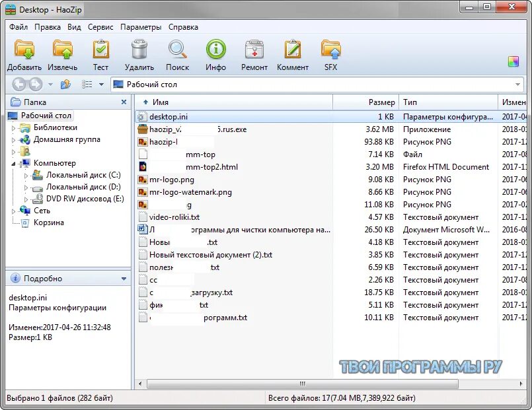Select Компьютер in the folder tree
This screenshot has width=532, height=410.
click(x=55, y=163)
